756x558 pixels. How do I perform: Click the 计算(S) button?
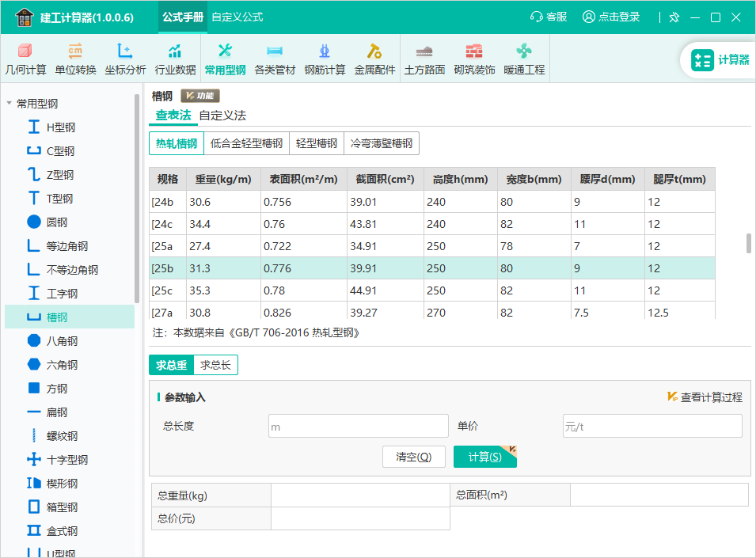click(485, 457)
